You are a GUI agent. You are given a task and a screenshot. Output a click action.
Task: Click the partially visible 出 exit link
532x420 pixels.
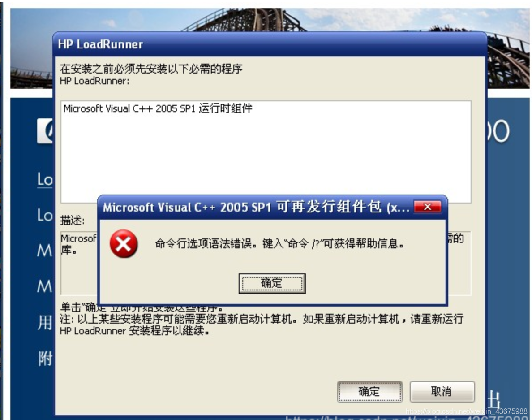point(494,400)
